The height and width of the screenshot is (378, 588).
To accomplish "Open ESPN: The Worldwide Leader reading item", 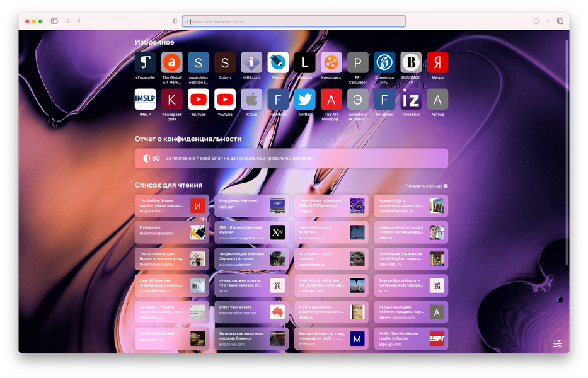I will click(411, 339).
